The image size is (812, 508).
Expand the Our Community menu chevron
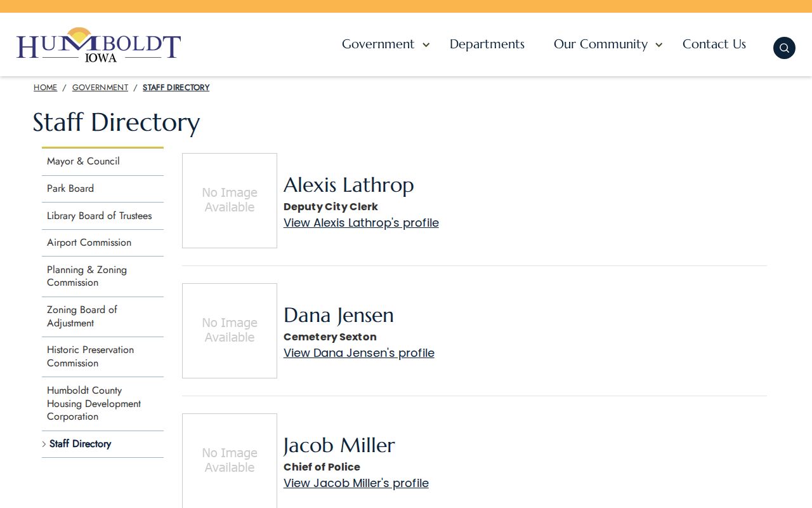(x=659, y=44)
